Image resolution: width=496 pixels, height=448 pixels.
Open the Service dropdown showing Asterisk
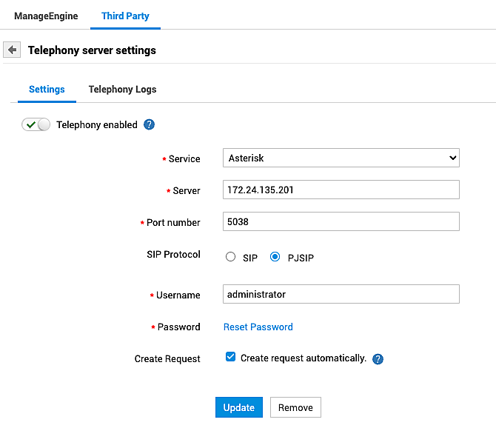point(341,158)
